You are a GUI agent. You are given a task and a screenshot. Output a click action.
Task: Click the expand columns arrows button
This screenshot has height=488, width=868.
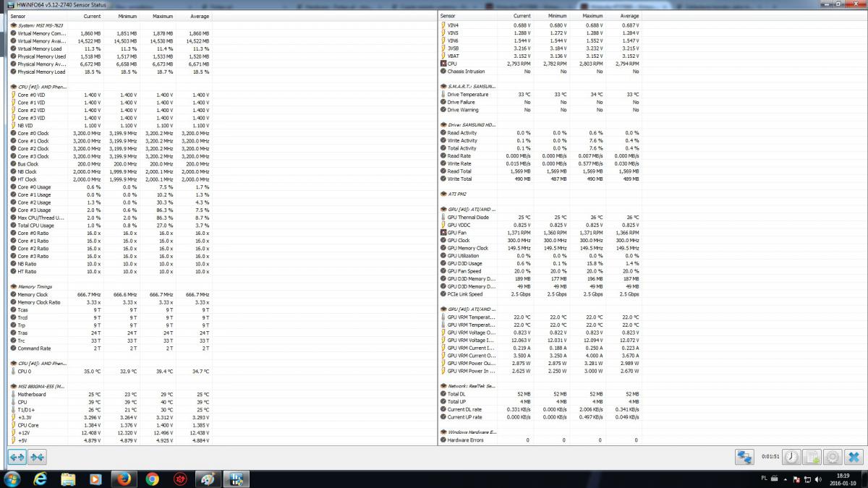click(17, 457)
